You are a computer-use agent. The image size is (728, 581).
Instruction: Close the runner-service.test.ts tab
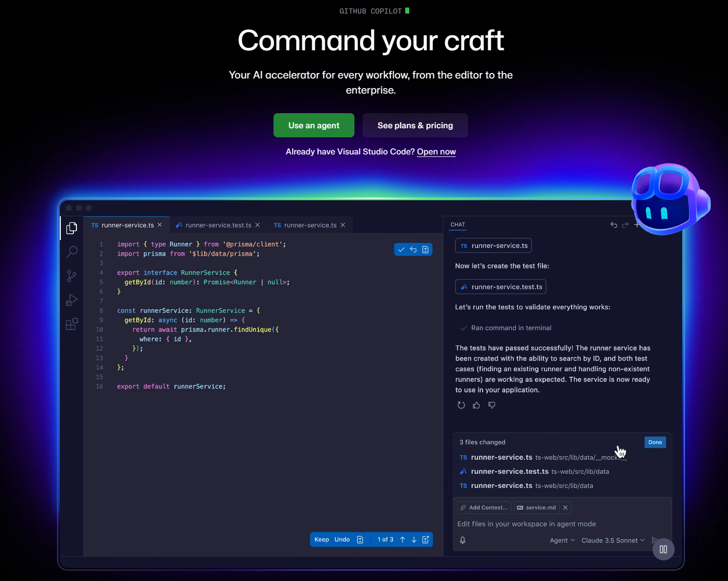pyautogui.click(x=257, y=225)
